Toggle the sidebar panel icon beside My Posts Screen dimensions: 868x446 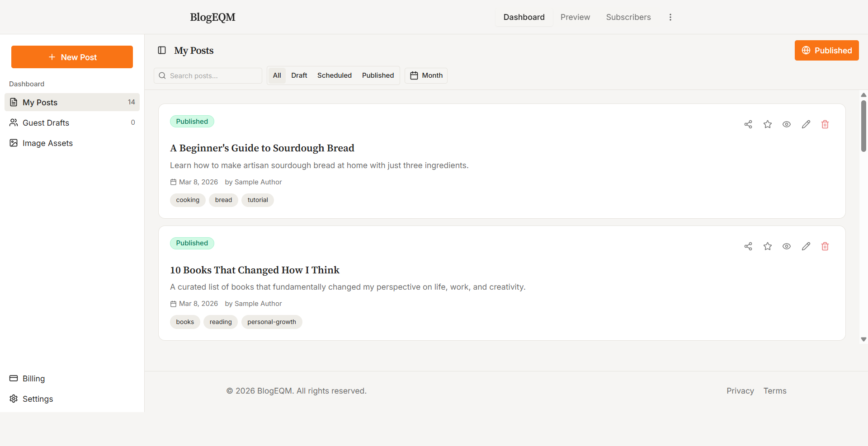[162, 50]
